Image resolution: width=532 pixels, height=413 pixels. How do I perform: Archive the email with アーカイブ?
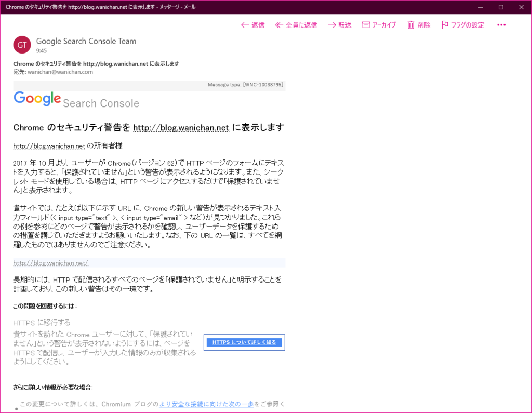(379, 25)
